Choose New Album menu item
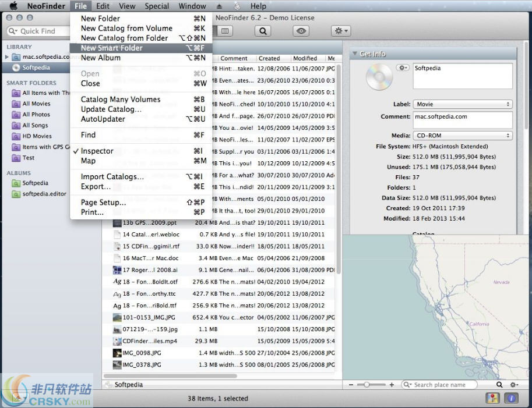The height and width of the screenshot is (408, 532). coord(141,58)
